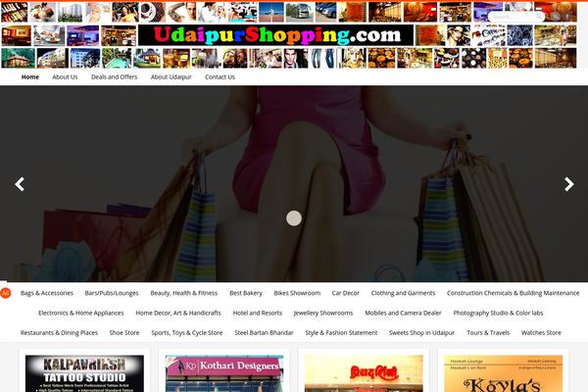Open the Koyla's Hookah Lounge listing image

click(503, 373)
